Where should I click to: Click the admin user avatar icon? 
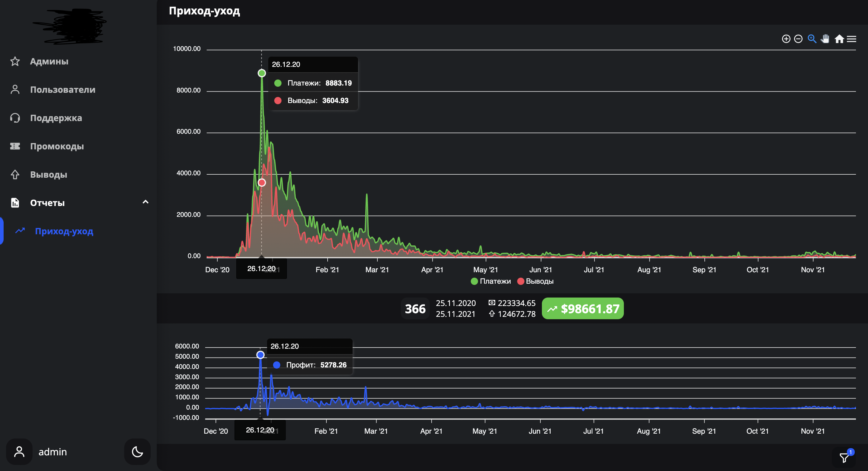[x=19, y=451]
